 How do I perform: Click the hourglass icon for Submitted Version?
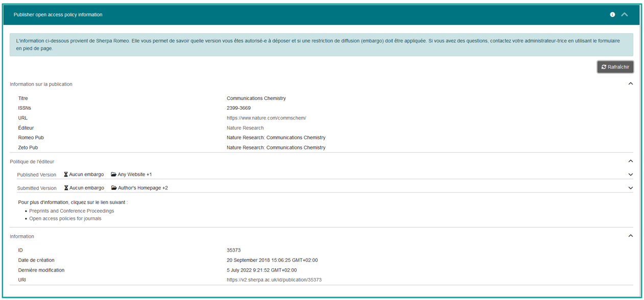click(x=66, y=188)
